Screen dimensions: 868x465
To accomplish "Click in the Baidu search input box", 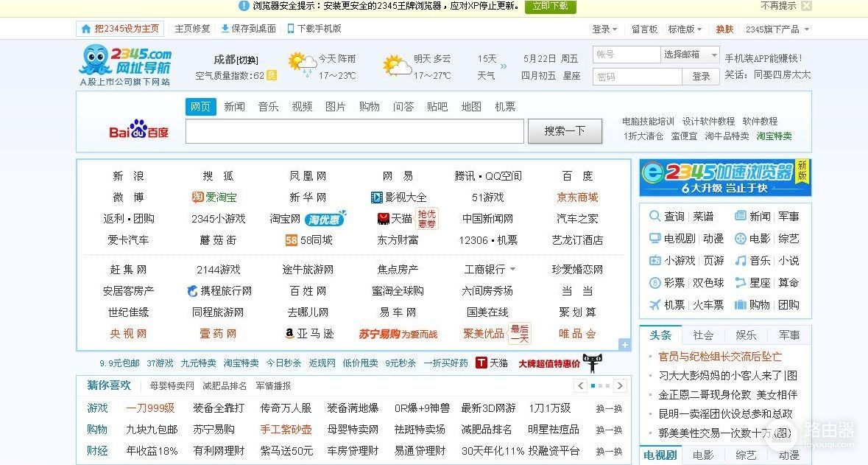I will point(355,131).
